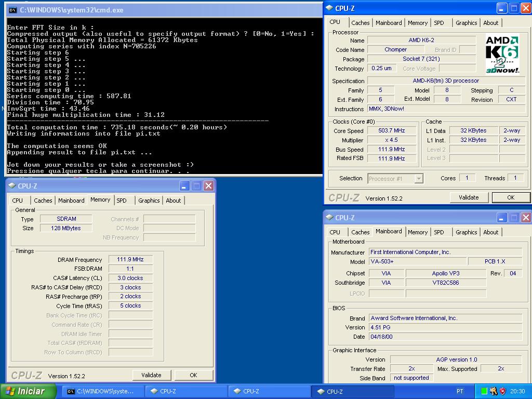532x399 pixels.
Task: Click the 128 MBytes size value
Action: [66, 229]
